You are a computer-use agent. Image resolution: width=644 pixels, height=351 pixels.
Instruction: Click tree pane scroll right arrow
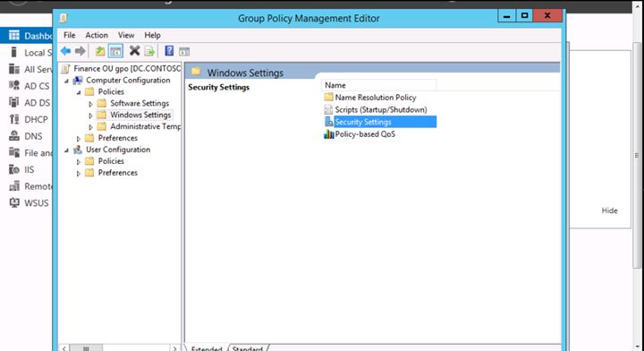point(174,348)
